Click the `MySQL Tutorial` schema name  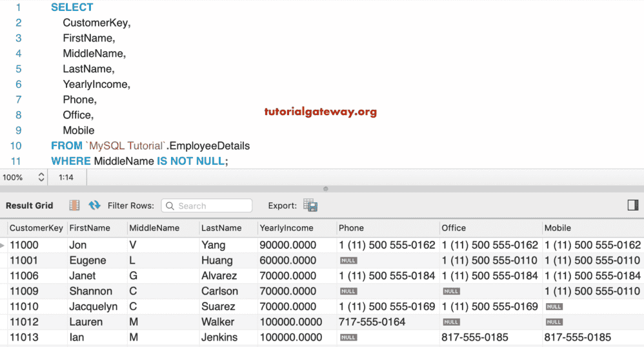126,146
